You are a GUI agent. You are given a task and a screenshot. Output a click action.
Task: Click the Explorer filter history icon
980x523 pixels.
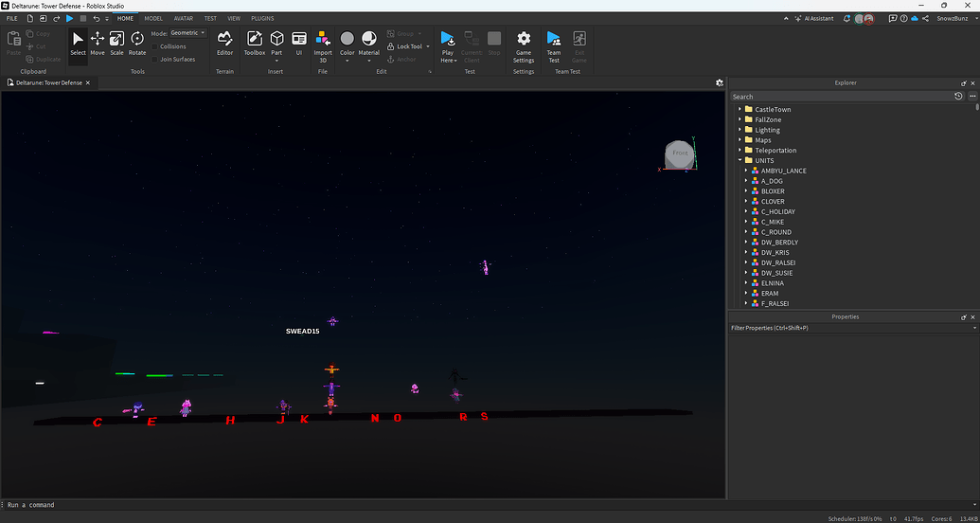959,97
